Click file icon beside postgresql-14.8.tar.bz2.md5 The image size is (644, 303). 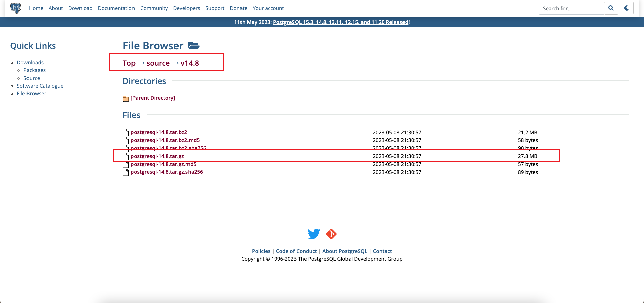pyautogui.click(x=126, y=140)
